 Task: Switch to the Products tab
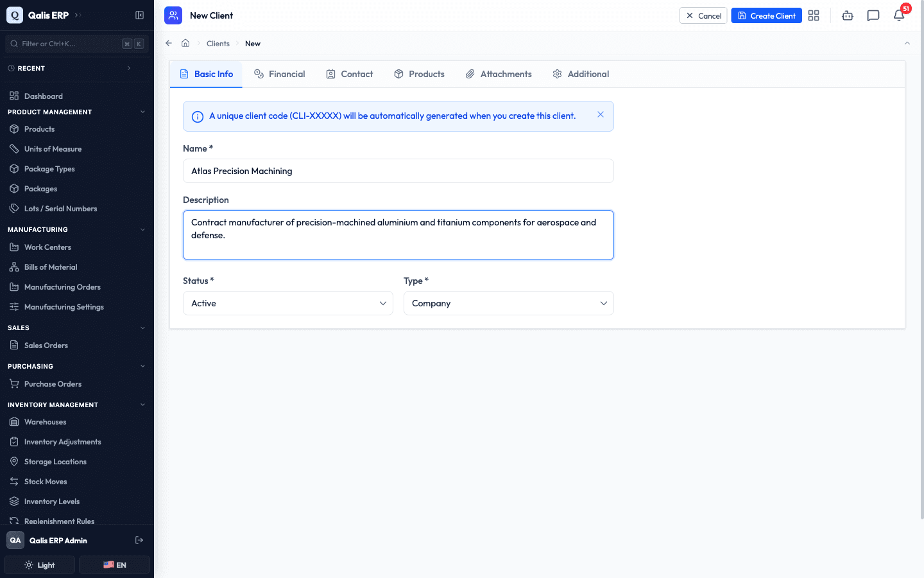click(419, 74)
